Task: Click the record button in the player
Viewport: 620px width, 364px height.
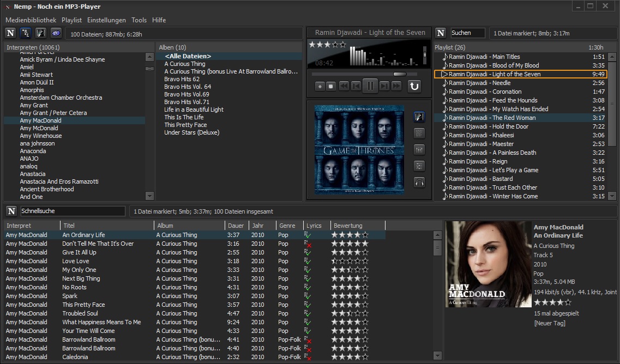Action: click(320, 86)
